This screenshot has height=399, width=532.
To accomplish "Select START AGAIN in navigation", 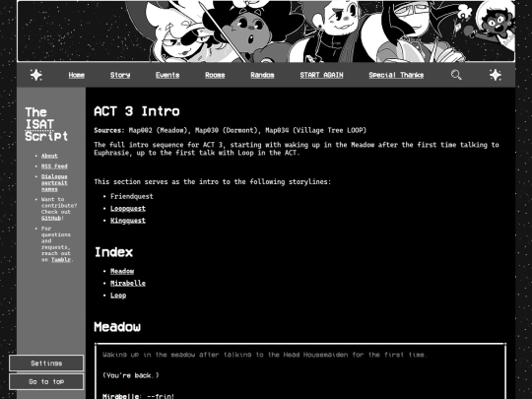I will tap(321, 75).
